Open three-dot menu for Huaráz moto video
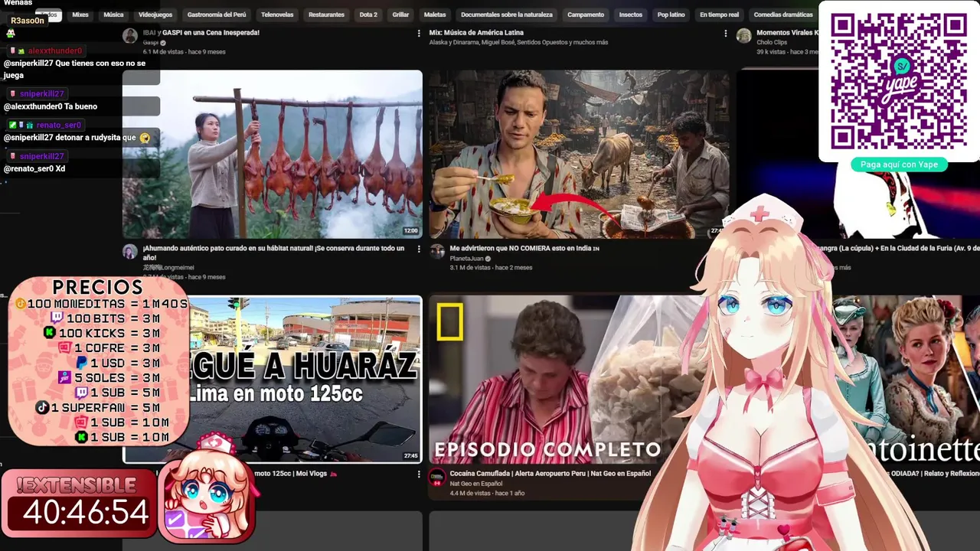Image resolution: width=980 pixels, height=551 pixels. [419, 474]
